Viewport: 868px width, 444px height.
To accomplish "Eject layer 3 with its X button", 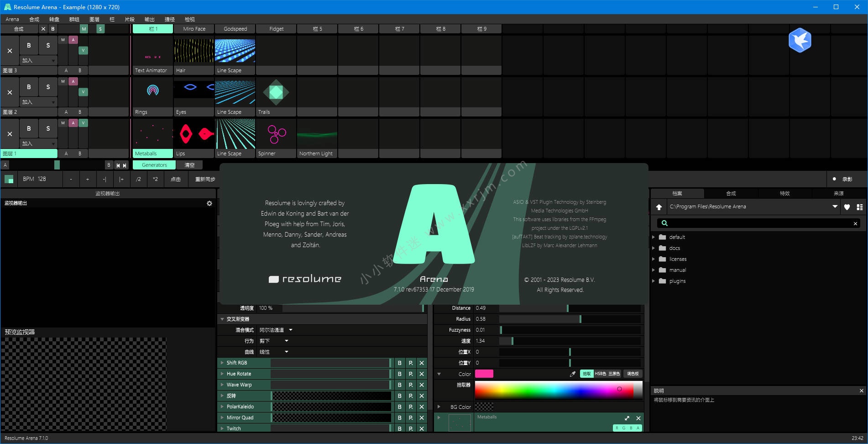I will click(x=10, y=51).
